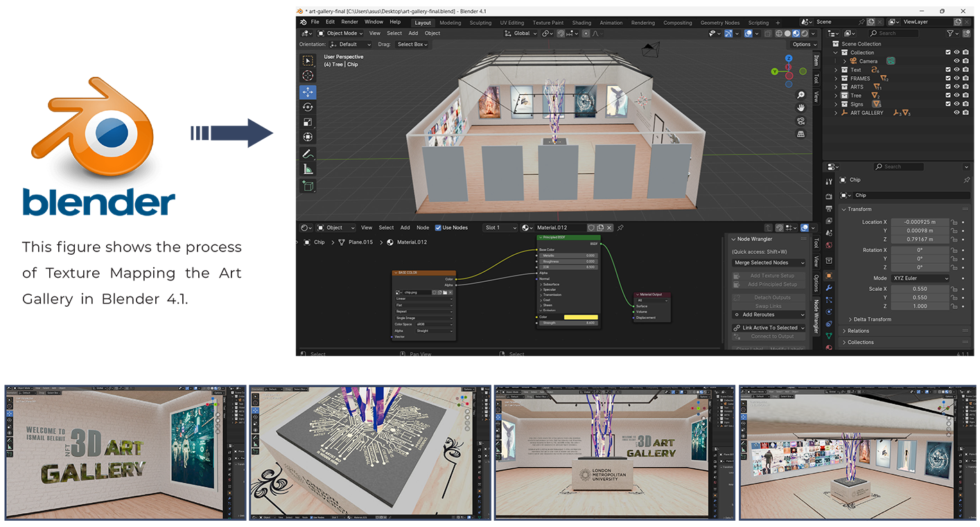Hide the Text collection with eye icon
980x527 pixels.
[x=957, y=70]
